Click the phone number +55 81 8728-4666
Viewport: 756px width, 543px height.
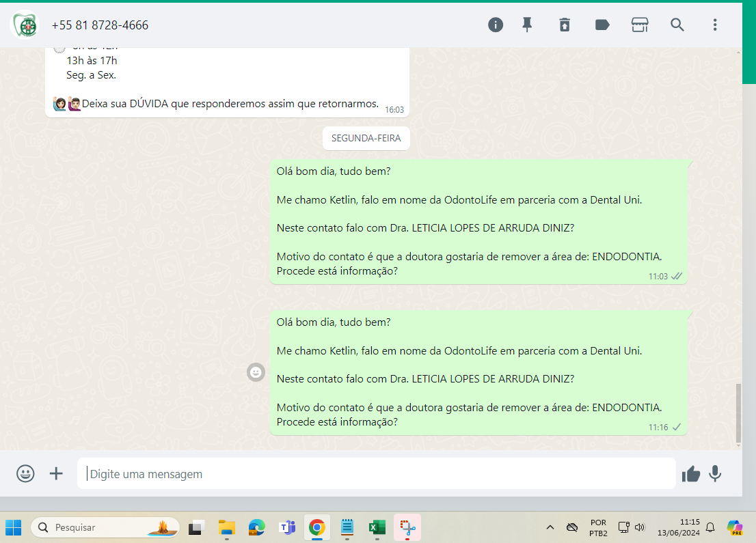pyautogui.click(x=100, y=25)
